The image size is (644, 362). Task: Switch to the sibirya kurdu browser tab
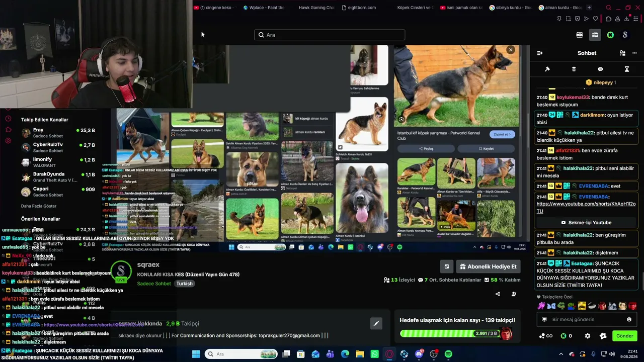coord(510,8)
